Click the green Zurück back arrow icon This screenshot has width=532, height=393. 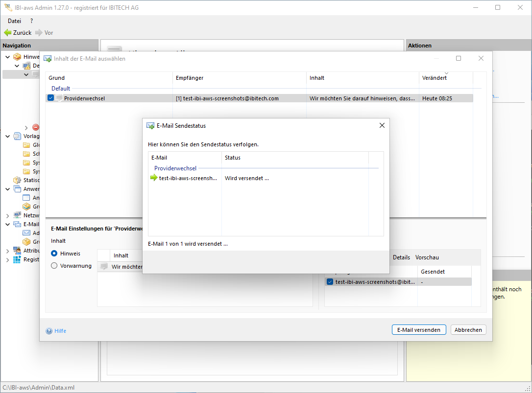[x=7, y=33]
